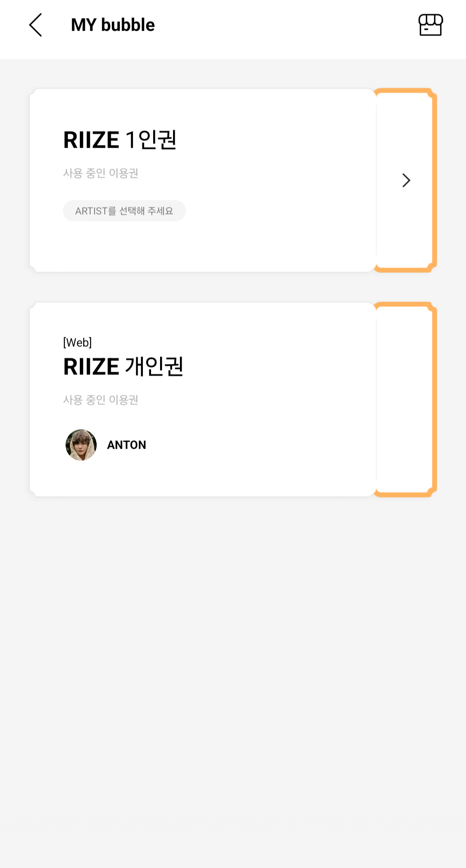Tap the 'RIIZE' word in first ticket

click(91, 140)
